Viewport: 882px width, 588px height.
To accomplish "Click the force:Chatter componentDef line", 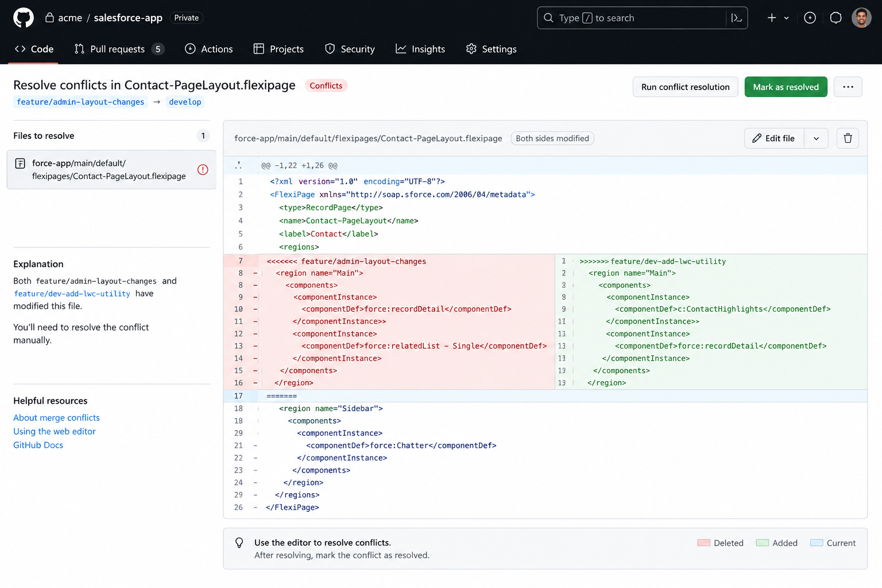I will (401, 445).
